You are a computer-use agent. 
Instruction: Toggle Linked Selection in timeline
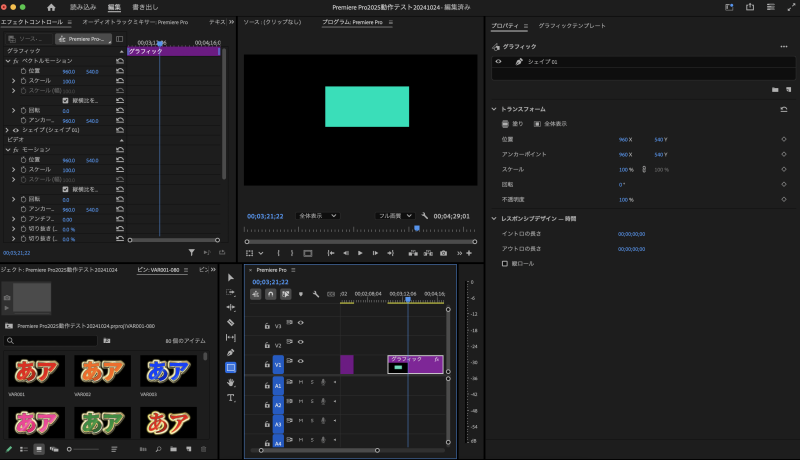click(x=286, y=294)
